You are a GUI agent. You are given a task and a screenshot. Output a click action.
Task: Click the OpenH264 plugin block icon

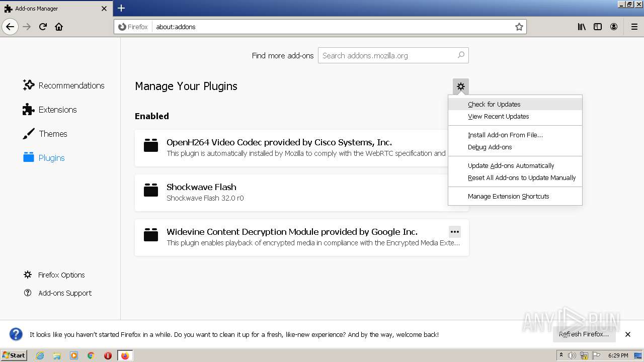151,145
